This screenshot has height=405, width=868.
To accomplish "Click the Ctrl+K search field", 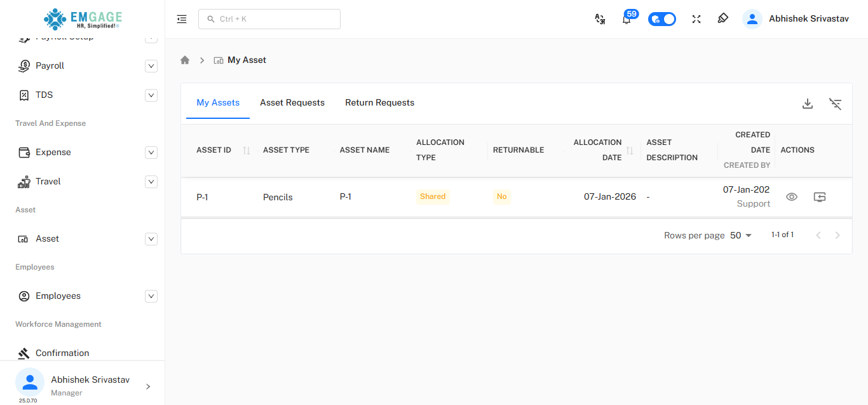I will coord(269,19).
